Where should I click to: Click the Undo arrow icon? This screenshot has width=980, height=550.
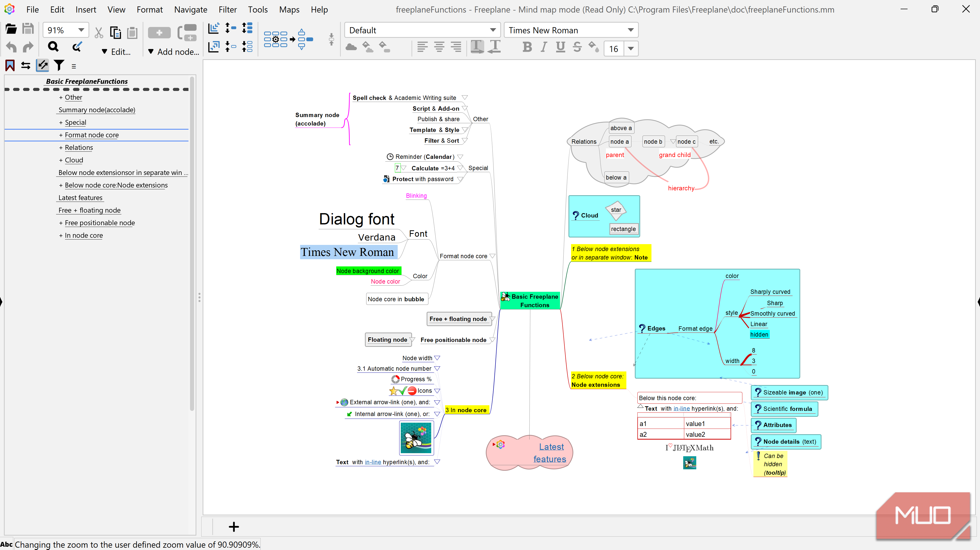click(11, 47)
